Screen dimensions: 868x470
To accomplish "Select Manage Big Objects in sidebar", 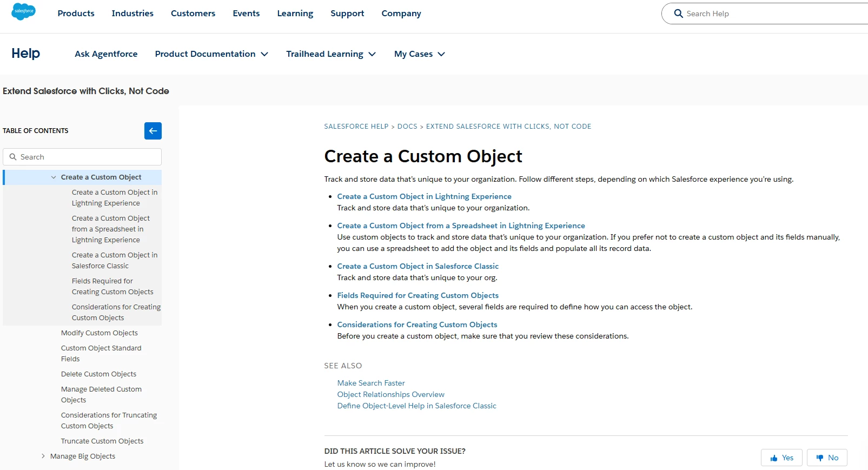I will pos(83,456).
